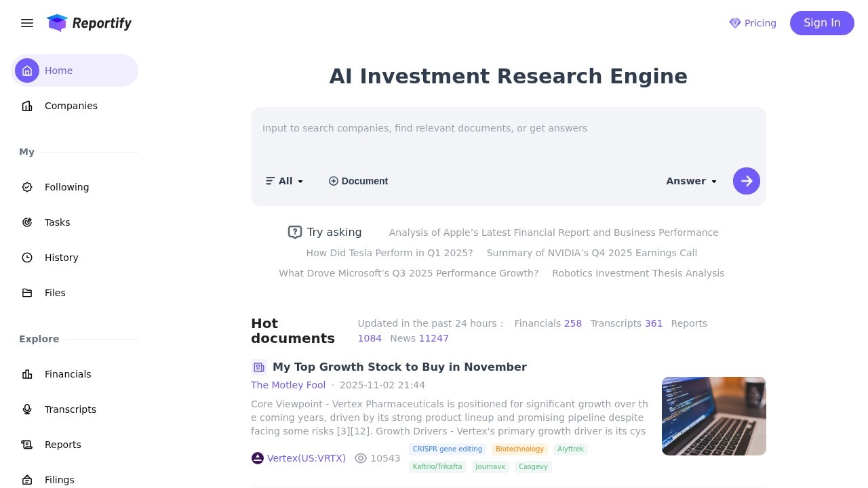
Task: Click the Following badge icon
Action: pos(27,187)
